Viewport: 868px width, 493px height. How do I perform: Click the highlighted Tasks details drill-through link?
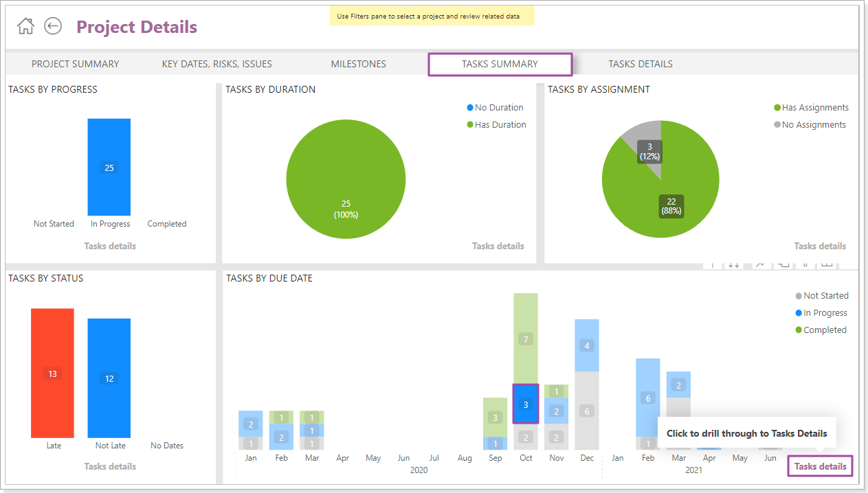tap(819, 466)
